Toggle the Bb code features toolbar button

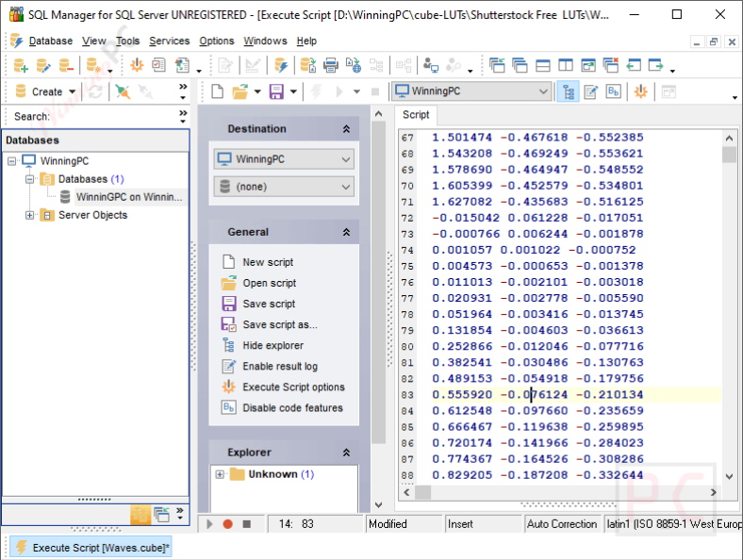click(x=614, y=91)
